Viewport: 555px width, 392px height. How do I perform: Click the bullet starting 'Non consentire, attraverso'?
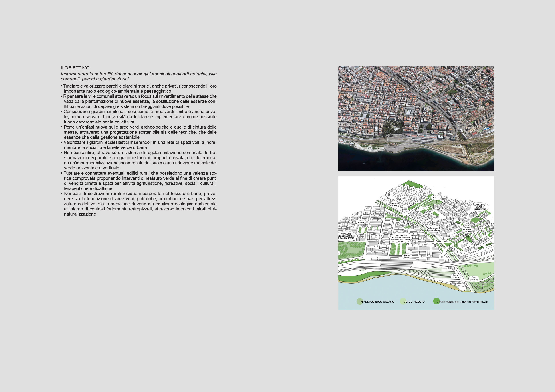coord(139,160)
